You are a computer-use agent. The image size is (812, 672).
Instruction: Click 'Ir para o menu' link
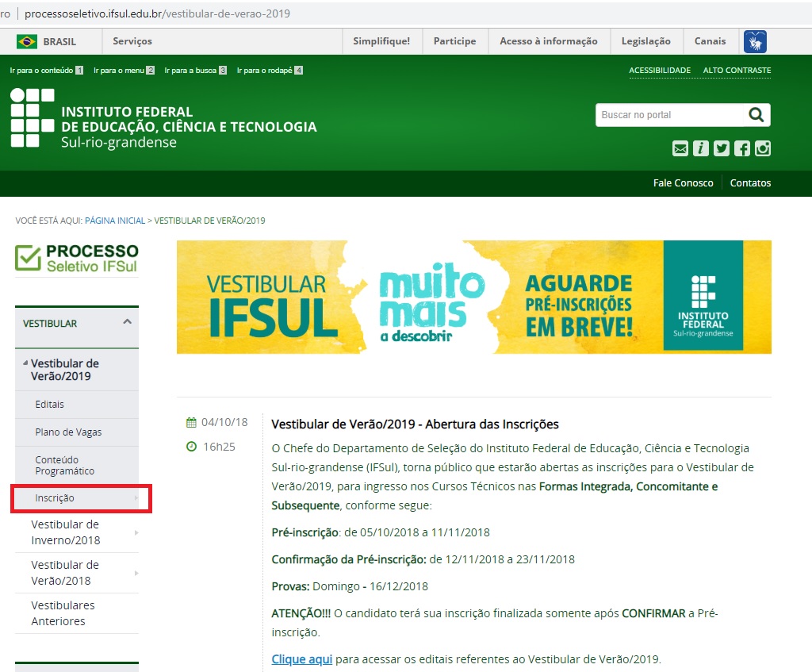pos(124,71)
